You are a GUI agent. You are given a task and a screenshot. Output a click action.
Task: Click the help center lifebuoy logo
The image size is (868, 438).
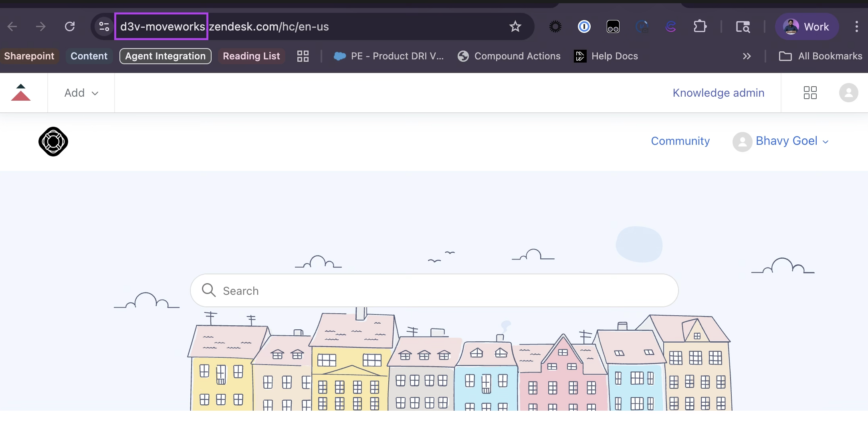click(53, 142)
